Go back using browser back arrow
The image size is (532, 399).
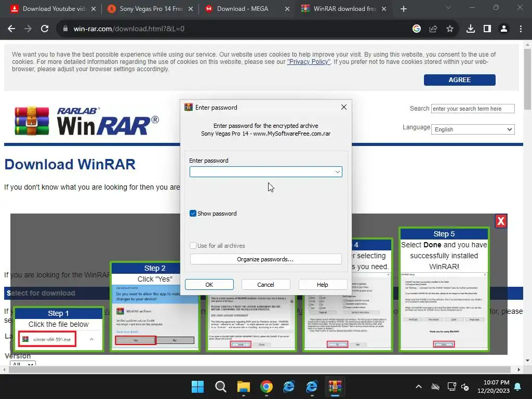(x=11, y=29)
